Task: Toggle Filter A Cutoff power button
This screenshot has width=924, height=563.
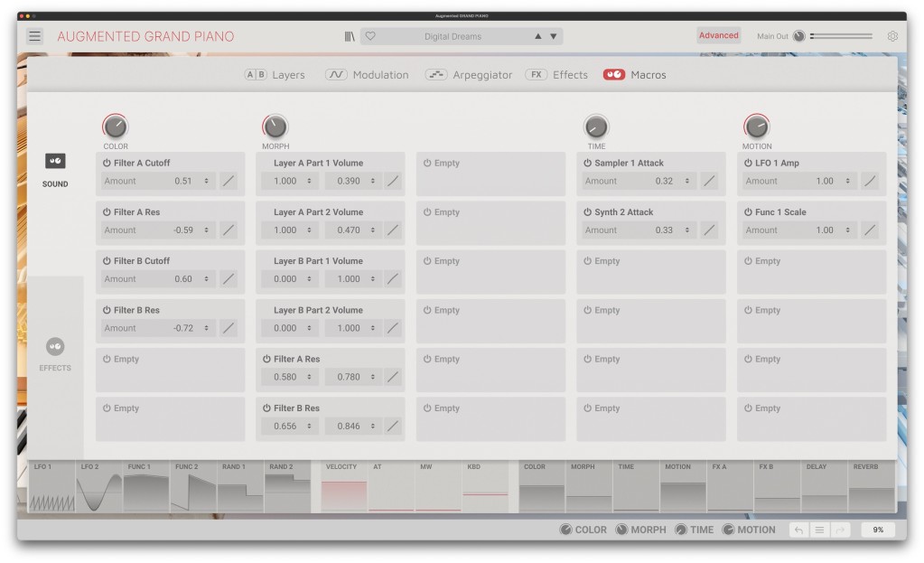Action: pyautogui.click(x=107, y=164)
